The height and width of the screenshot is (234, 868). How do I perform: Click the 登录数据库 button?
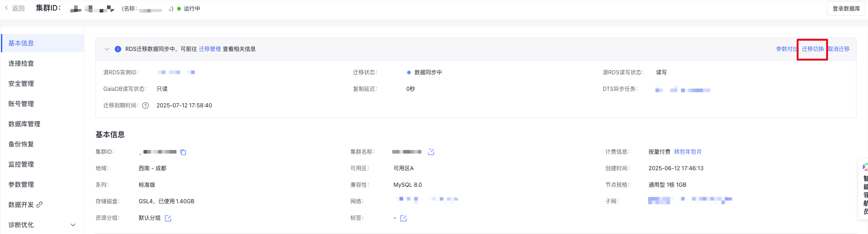846,9
